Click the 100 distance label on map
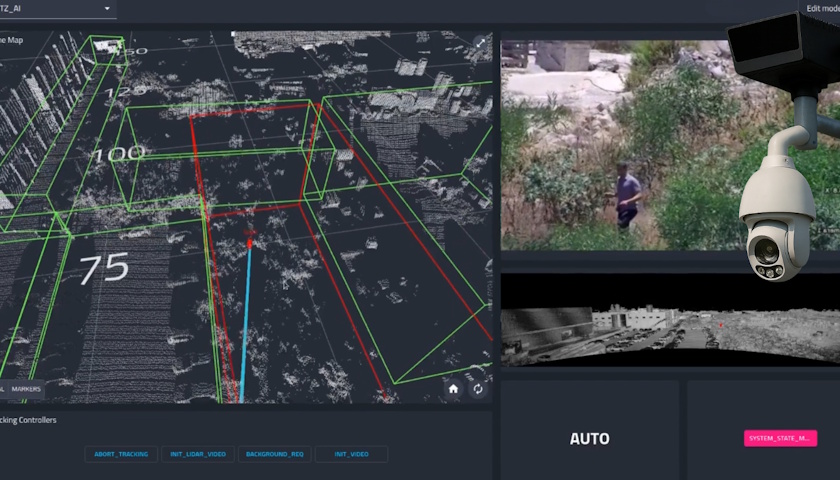 point(118,153)
